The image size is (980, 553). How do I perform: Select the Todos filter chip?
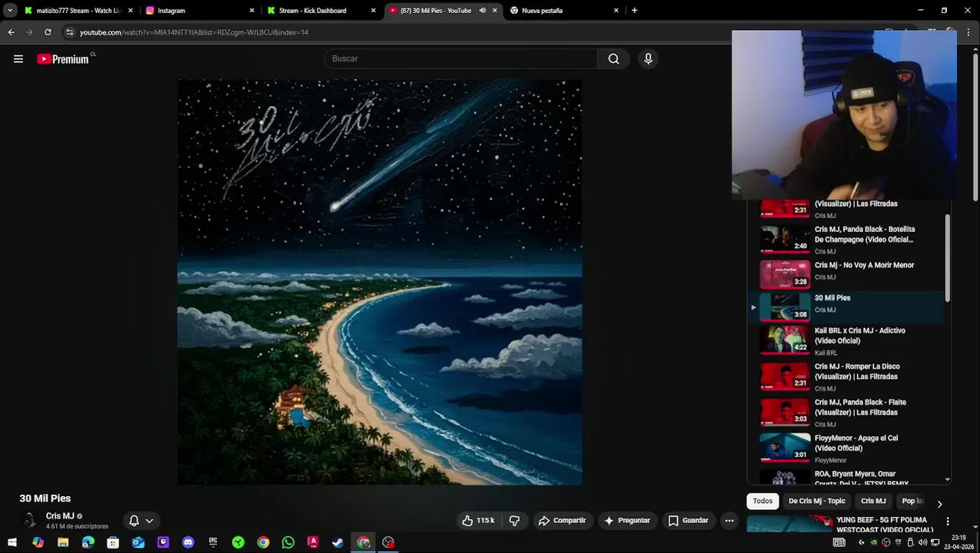pyautogui.click(x=762, y=501)
